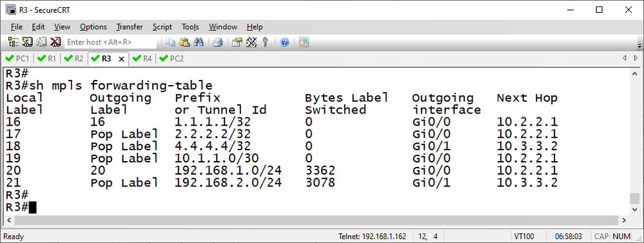Click the NUM indicator in status bar
The height and width of the screenshot is (243, 644).
[621, 237]
